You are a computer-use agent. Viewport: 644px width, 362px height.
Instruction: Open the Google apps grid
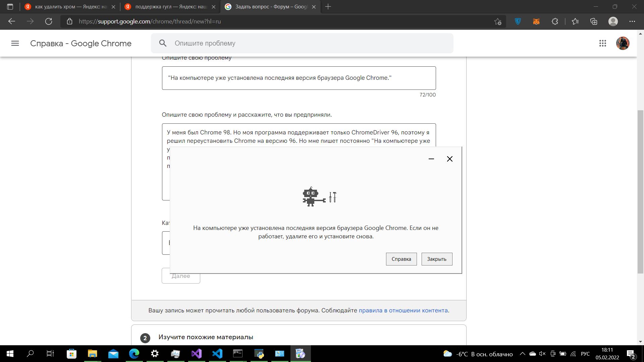click(603, 43)
